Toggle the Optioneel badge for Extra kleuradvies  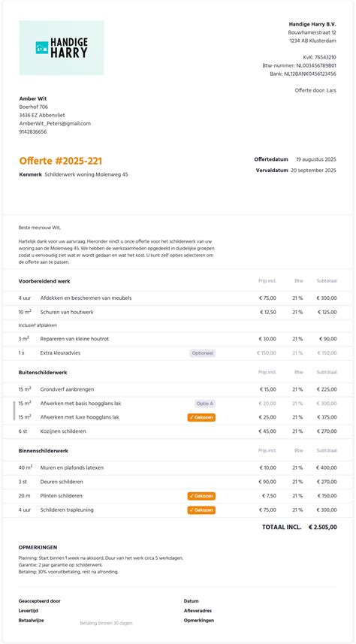click(203, 352)
